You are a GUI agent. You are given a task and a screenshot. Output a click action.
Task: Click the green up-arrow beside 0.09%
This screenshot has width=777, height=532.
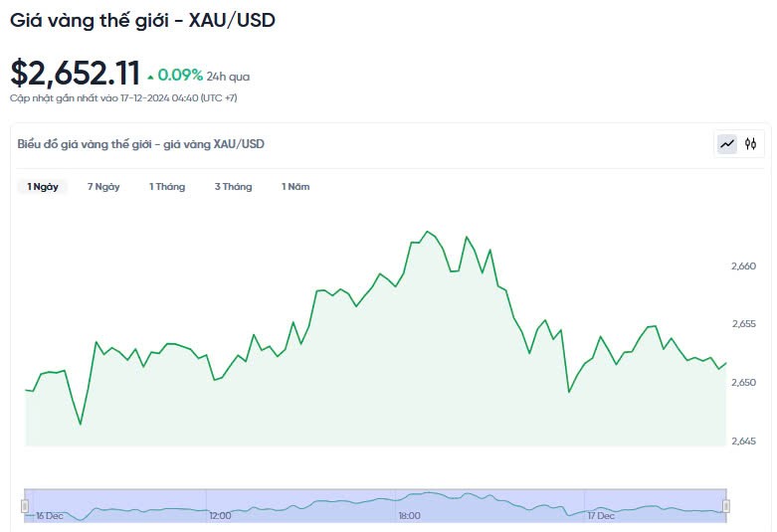click(150, 77)
